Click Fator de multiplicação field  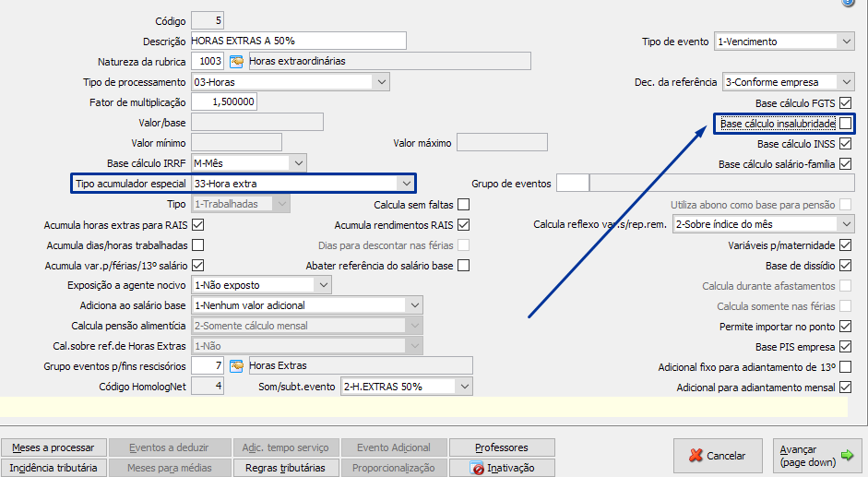pos(223,101)
